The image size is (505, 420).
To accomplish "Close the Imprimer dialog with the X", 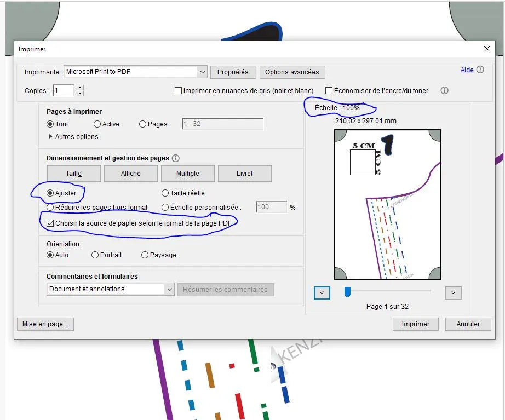I will point(486,49).
